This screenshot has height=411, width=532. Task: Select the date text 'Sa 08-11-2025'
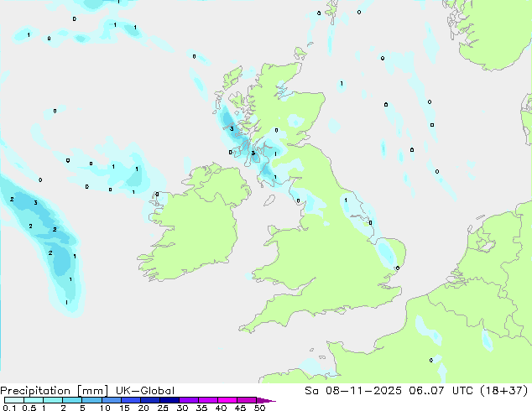click(353, 391)
